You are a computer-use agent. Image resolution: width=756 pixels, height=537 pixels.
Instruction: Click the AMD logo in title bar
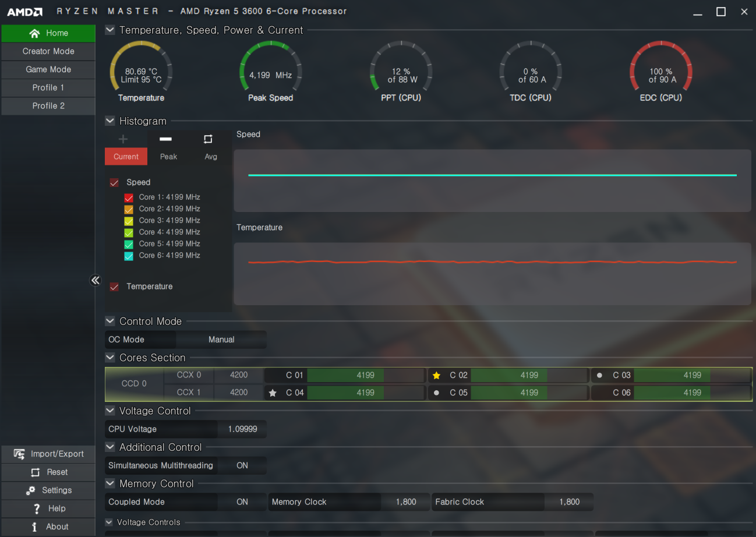tap(24, 12)
